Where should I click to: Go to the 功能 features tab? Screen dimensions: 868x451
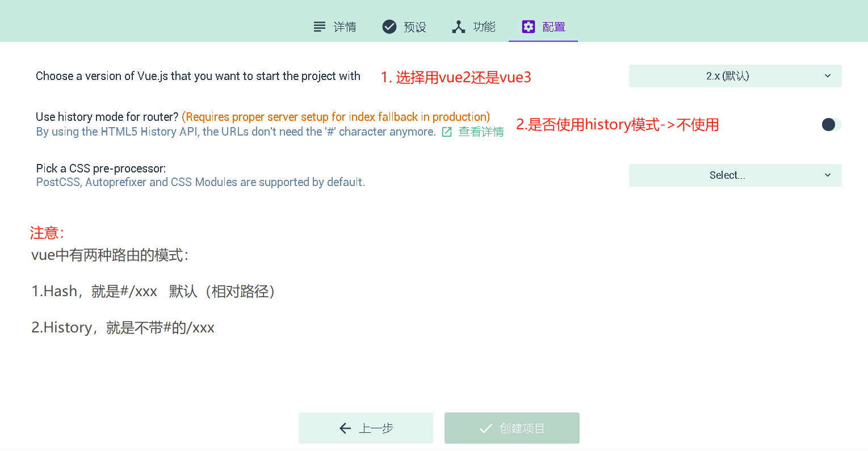click(x=473, y=27)
